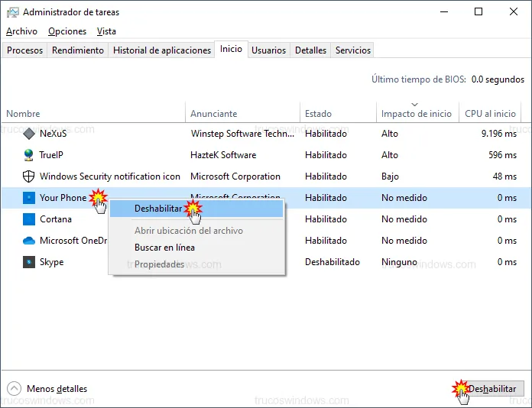Sort list by Nombre column header
Screen dimensions: 532x408
[23, 114]
